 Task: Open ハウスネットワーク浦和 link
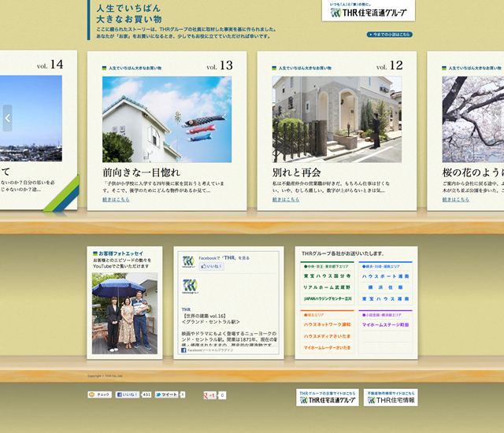[328, 324]
